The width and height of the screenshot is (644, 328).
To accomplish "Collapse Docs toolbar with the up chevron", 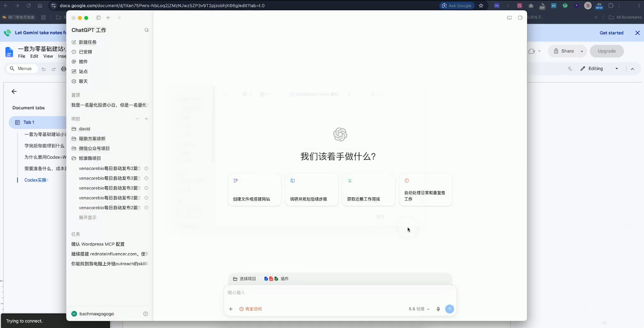I will click(x=632, y=69).
